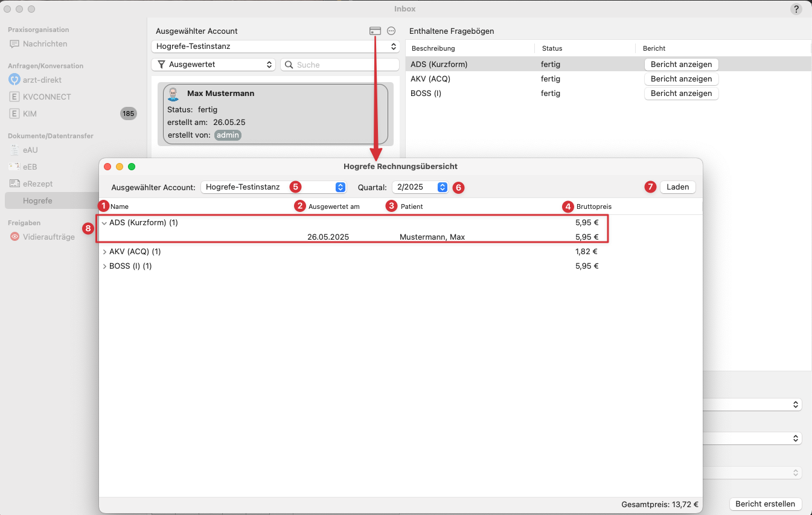The width and height of the screenshot is (812, 515).
Task: Click the 26.05.2025 evaluation date cell
Action: pos(328,237)
